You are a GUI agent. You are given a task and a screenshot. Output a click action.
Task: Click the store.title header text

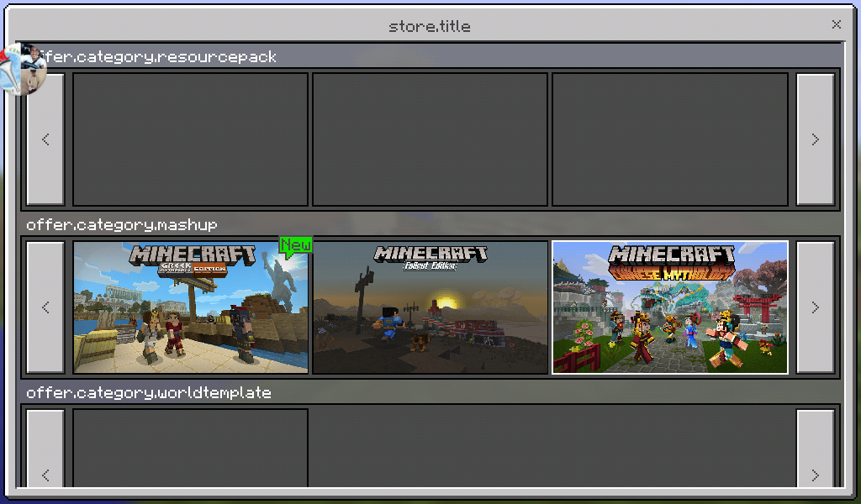pos(430,26)
